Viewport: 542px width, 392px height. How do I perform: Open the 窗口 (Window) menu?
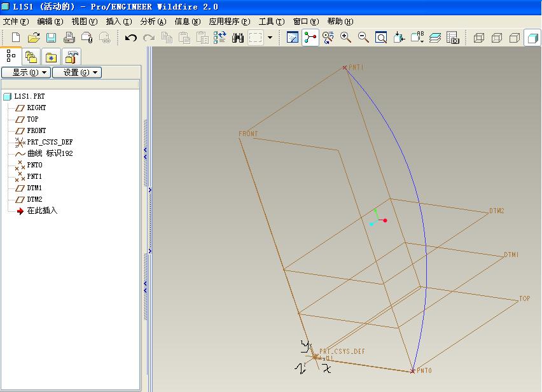(306, 22)
